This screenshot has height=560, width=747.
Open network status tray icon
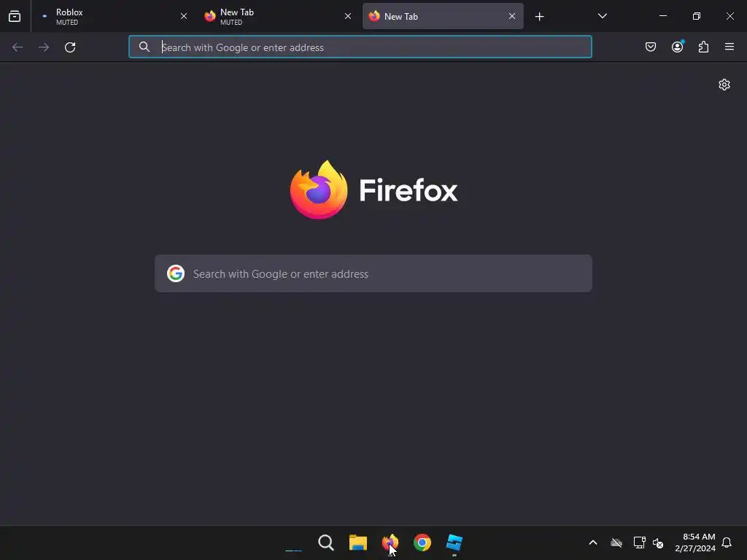coord(639,542)
